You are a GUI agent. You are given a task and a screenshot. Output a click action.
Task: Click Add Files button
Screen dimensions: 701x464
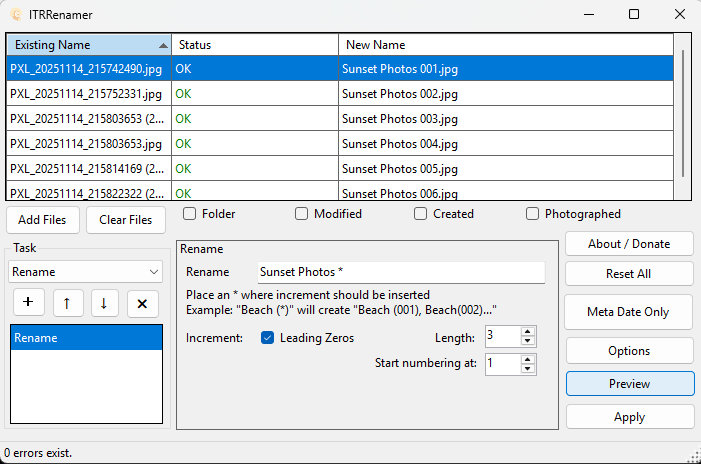pyautogui.click(x=43, y=220)
